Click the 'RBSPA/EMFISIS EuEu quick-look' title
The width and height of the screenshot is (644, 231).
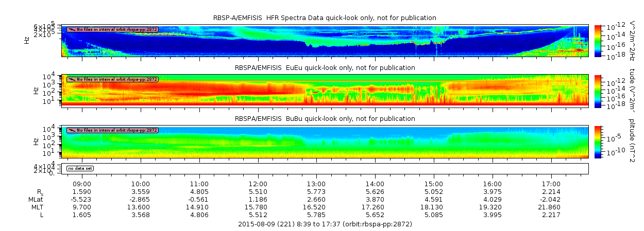(325, 68)
